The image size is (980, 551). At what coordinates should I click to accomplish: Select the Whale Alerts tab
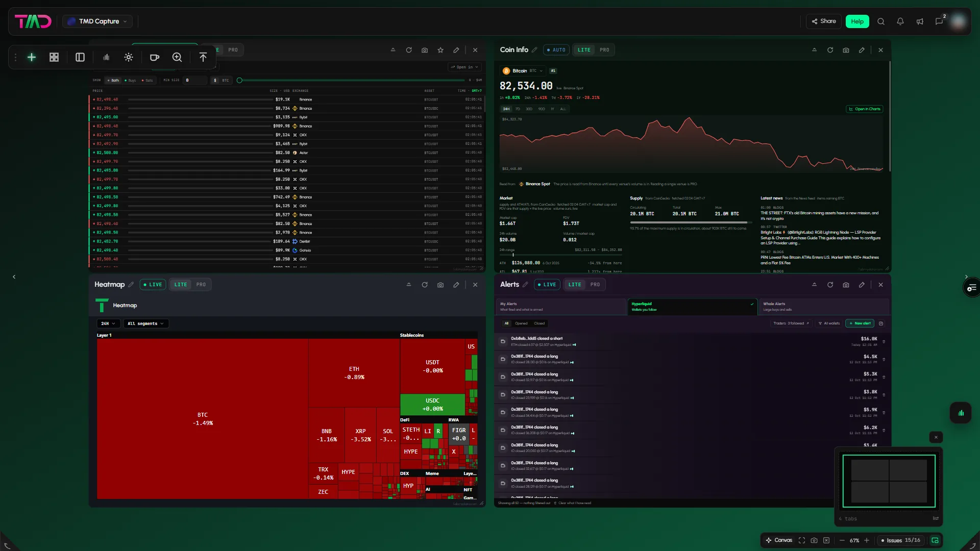(x=824, y=307)
